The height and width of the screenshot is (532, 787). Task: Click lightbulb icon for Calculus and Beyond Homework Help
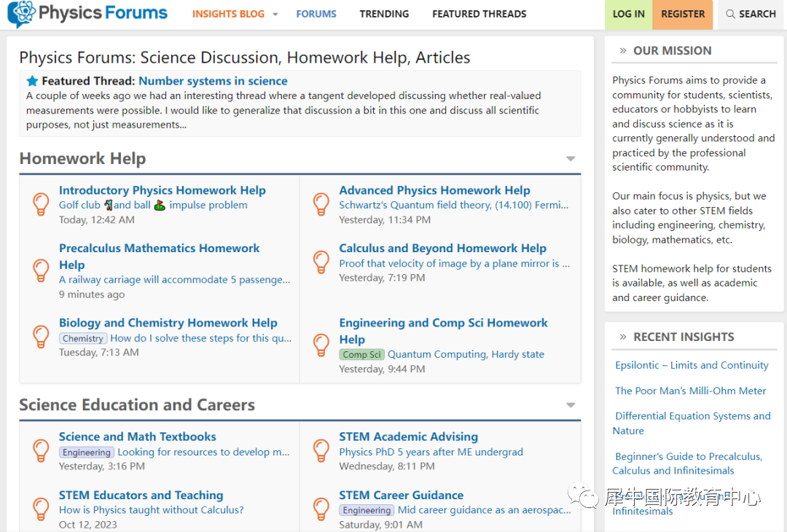[x=321, y=262]
